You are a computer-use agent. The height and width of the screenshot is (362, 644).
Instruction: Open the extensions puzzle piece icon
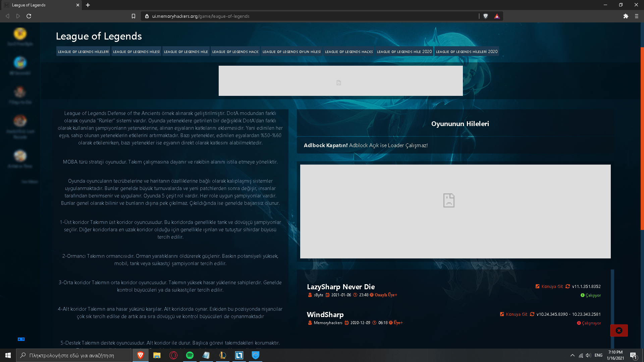626,16
